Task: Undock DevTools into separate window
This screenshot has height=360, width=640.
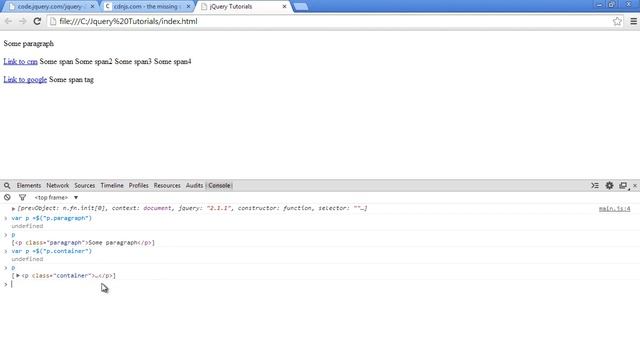Action: [623, 185]
